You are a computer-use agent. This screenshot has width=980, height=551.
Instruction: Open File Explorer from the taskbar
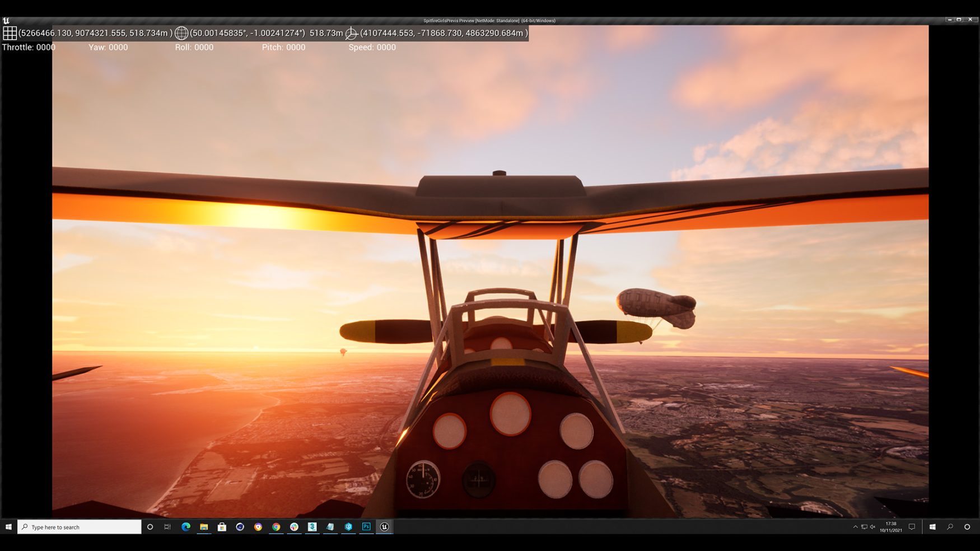204,527
